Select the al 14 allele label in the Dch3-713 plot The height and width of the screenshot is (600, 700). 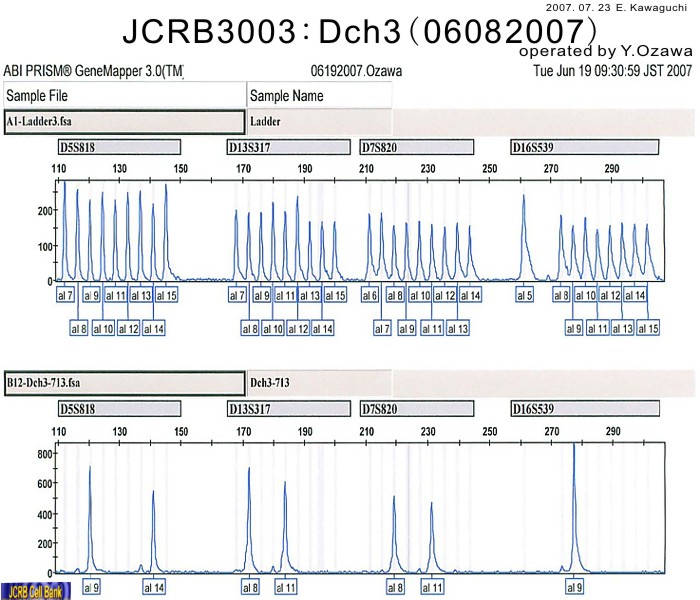[x=154, y=587]
